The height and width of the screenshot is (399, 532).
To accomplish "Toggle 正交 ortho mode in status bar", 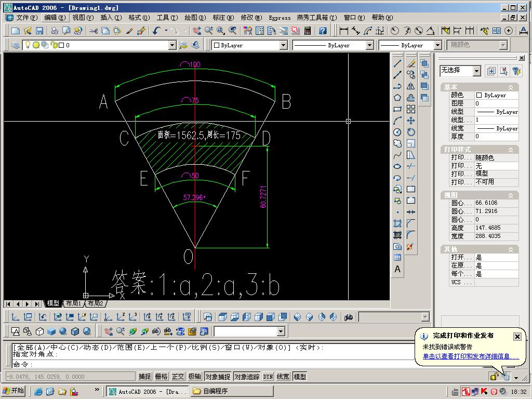I will click(178, 377).
